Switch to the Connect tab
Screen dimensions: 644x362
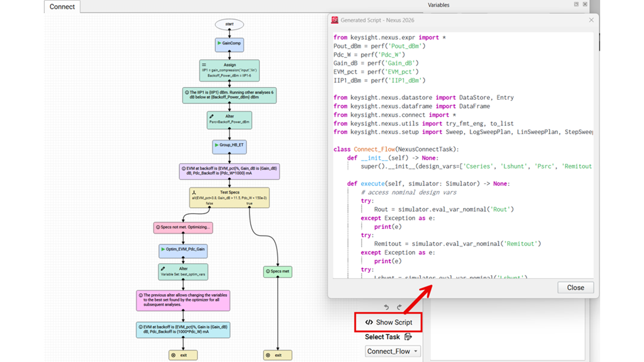pyautogui.click(x=62, y=7)
